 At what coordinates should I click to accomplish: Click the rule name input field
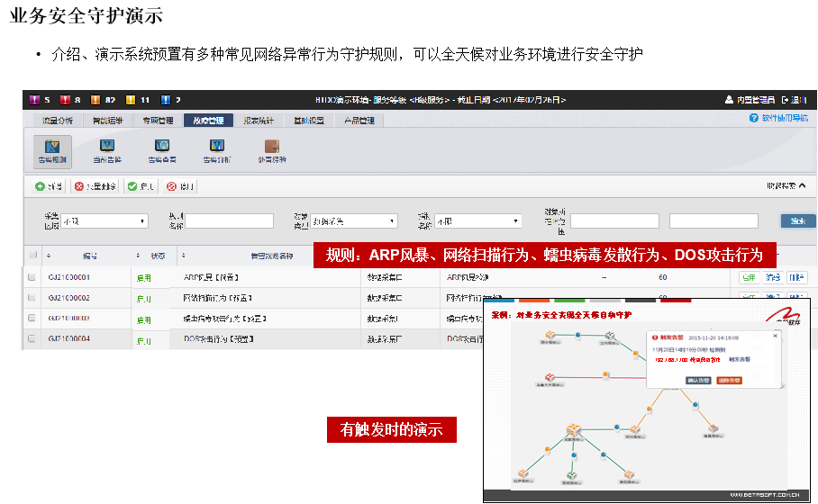(229, 221)
